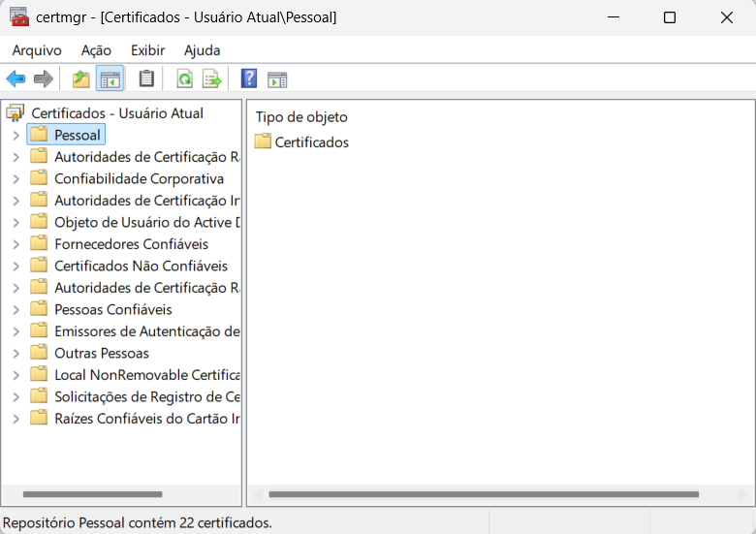Expand Pessoas Confiáveis node
Screen dimensions: 756x534
pyautogui.click(x=16, y=309)
